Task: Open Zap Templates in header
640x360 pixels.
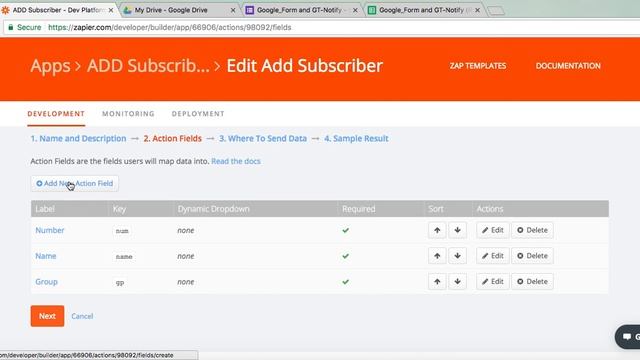Action: click(x=478, y=66)
